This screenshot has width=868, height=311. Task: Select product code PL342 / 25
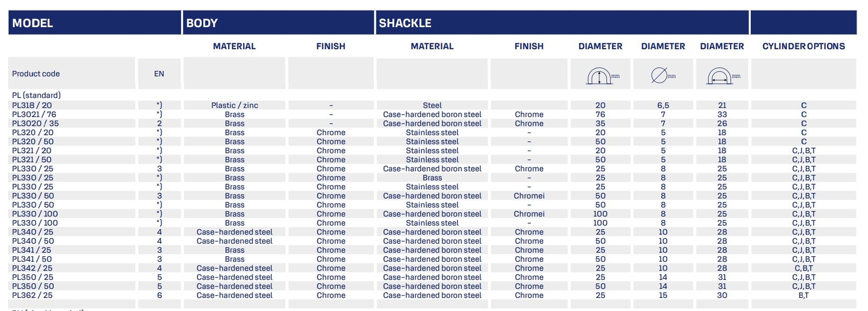pyautogui.click(x=33, y=268)
